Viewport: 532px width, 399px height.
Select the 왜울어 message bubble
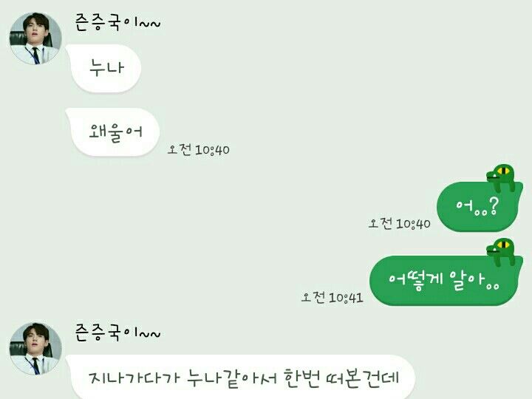point(112,132)
